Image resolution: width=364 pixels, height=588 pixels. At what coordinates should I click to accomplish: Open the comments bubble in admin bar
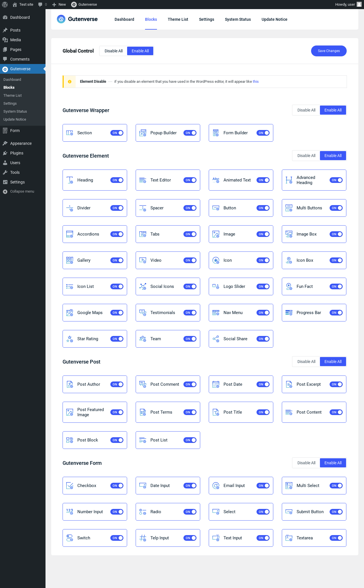[42, 5]
